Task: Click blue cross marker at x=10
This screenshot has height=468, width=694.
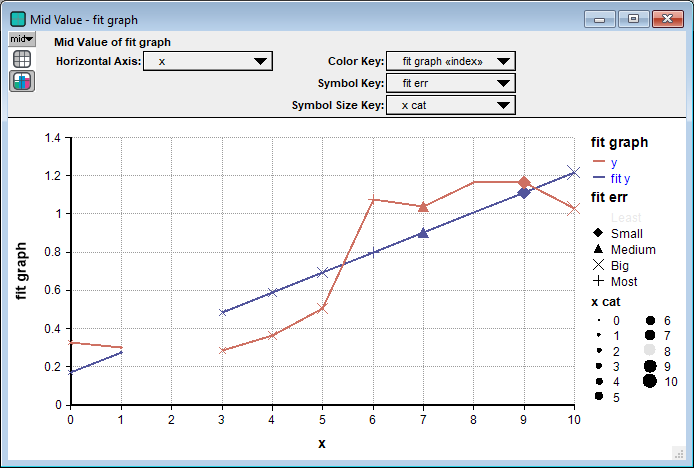Action: coord(574,172)
